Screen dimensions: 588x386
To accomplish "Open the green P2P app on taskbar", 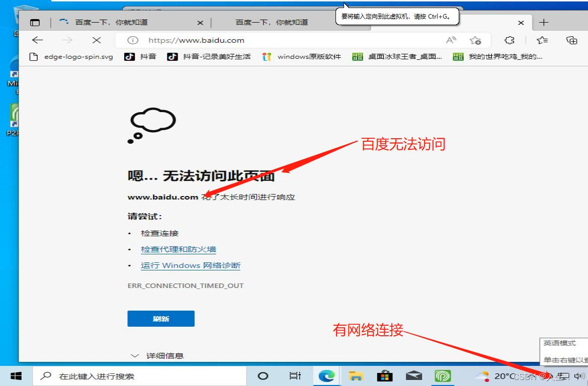I will click(x=443, y=376).
